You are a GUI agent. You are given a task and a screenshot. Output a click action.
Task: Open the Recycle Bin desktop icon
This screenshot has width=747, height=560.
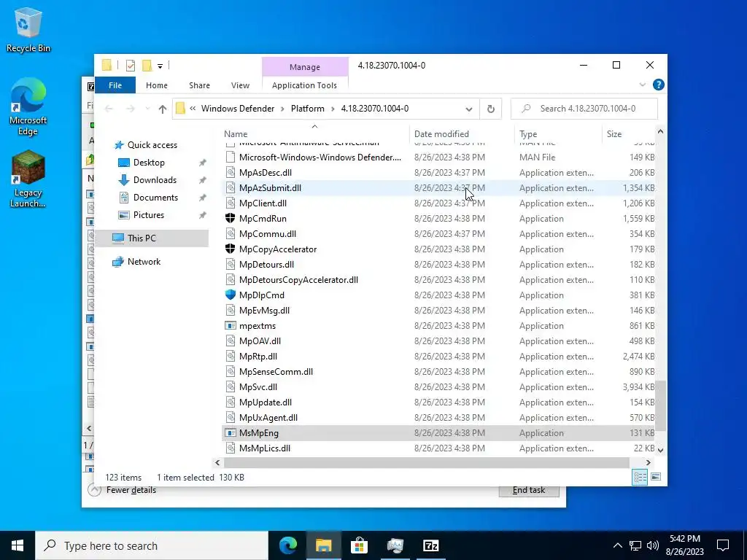coord(28,29)
